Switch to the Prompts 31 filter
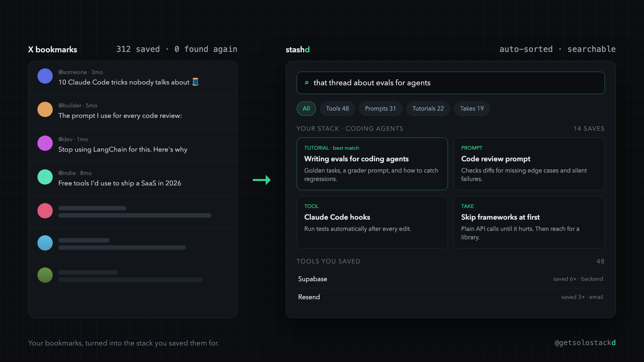Screen dimensions: 644x362 [x=380, y=109]
